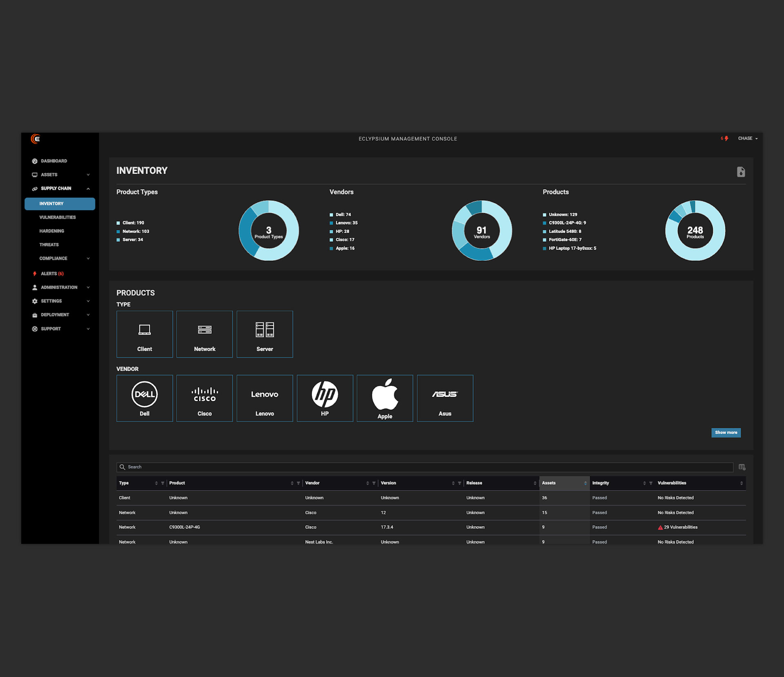Click the export/download icon near Inventory title

(741, 172)
